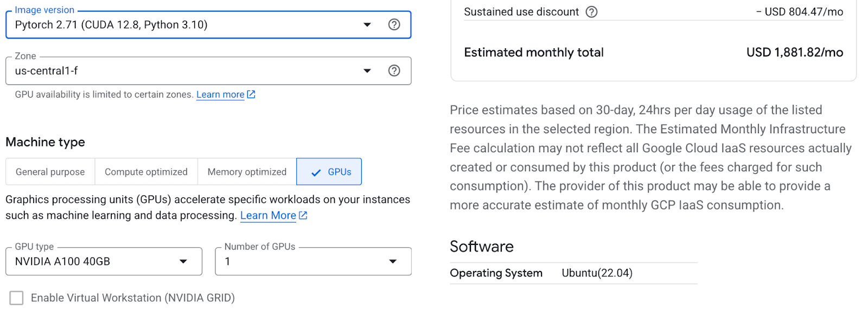The width and height of the screenshot is (868, 317).
Task: Click the Pytorch 2.71 image version text
Action: click(111, 24)
